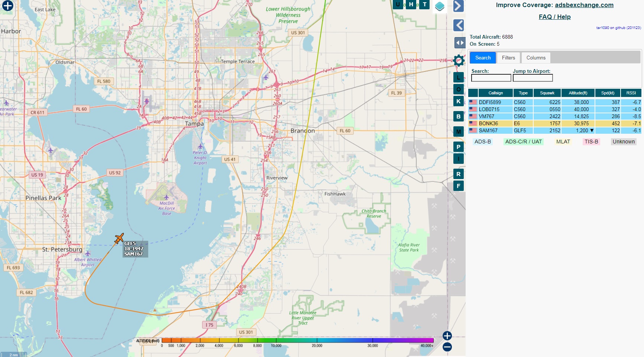Click the ADS-B legend label
The image size is (644, 357).
482,142
